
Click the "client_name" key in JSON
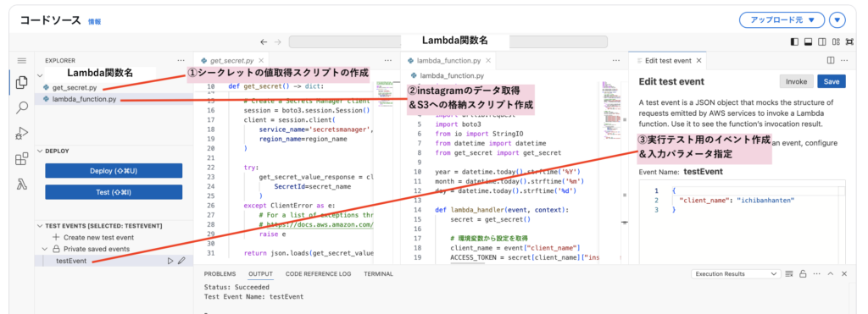pos(704,200)
